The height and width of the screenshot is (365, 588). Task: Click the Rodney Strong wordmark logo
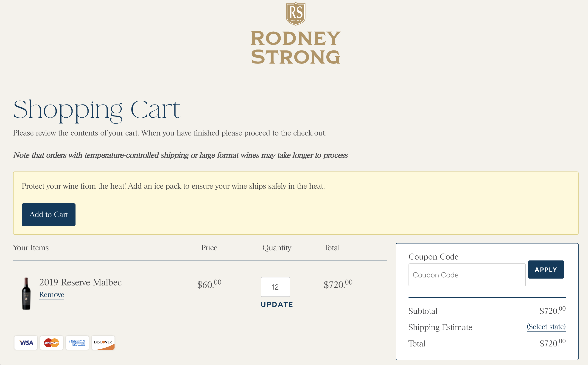pyautogui.click(x=296, y=47)
